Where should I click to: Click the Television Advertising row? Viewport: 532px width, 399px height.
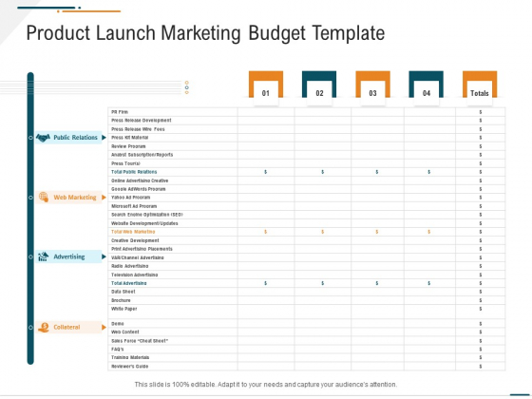click(306, 275)
